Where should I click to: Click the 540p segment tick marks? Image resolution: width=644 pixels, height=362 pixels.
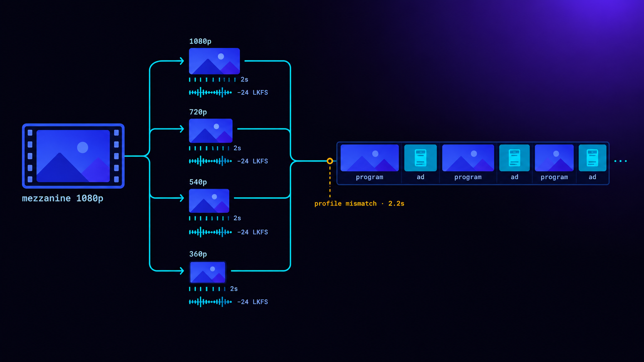(x=209, y=218)
